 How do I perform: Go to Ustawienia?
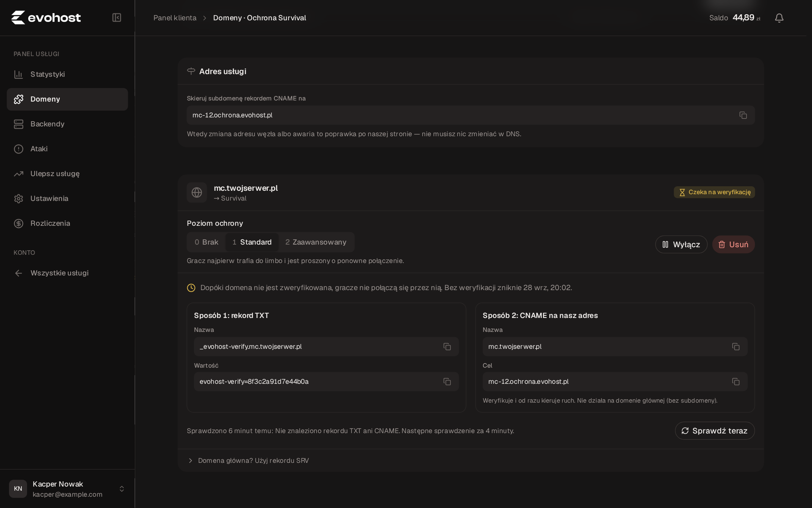pos(67,198)
